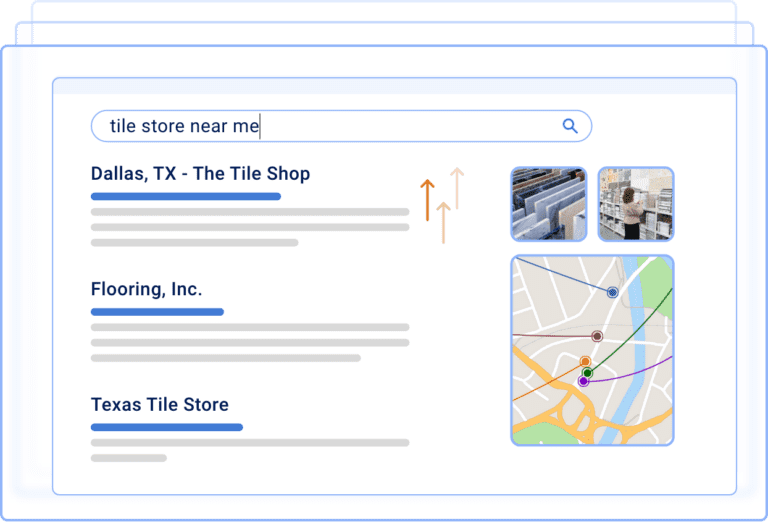
Task: Click the magnifying glass search icon
Action: click(x=570, y=126)
